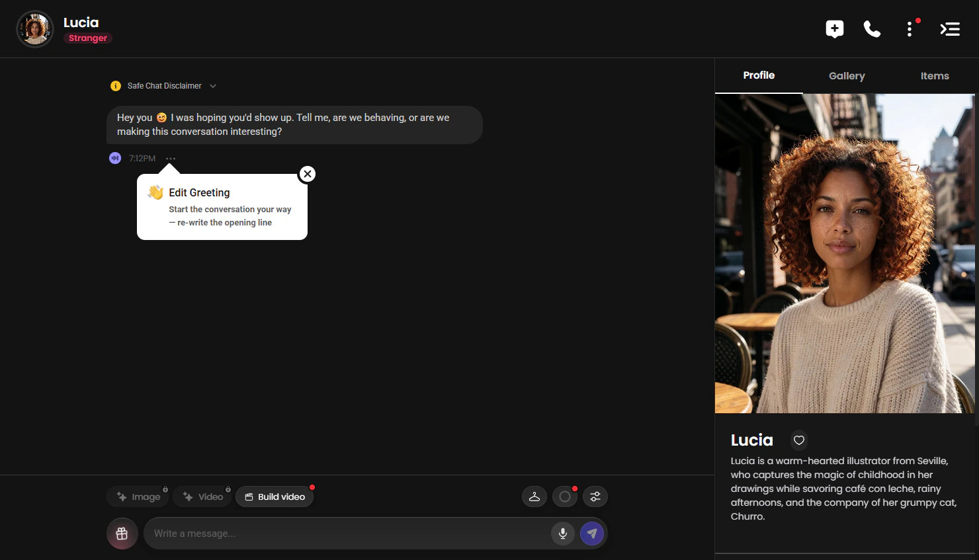Viewport: 979px width, 560px height.
Task: Start a new chat with plus icon
Action: tap(835, 29)
